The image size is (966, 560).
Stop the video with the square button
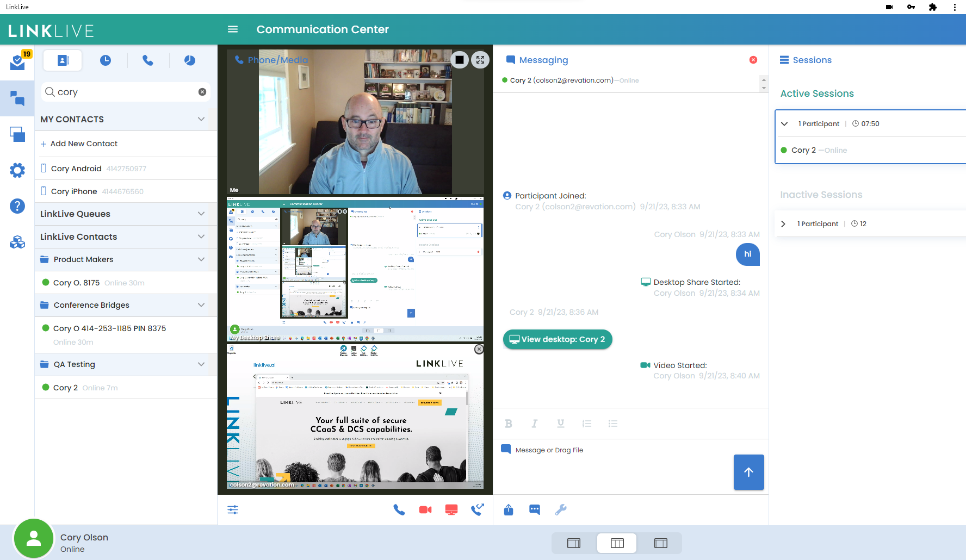pyautogui.click(x=460, y=60)
